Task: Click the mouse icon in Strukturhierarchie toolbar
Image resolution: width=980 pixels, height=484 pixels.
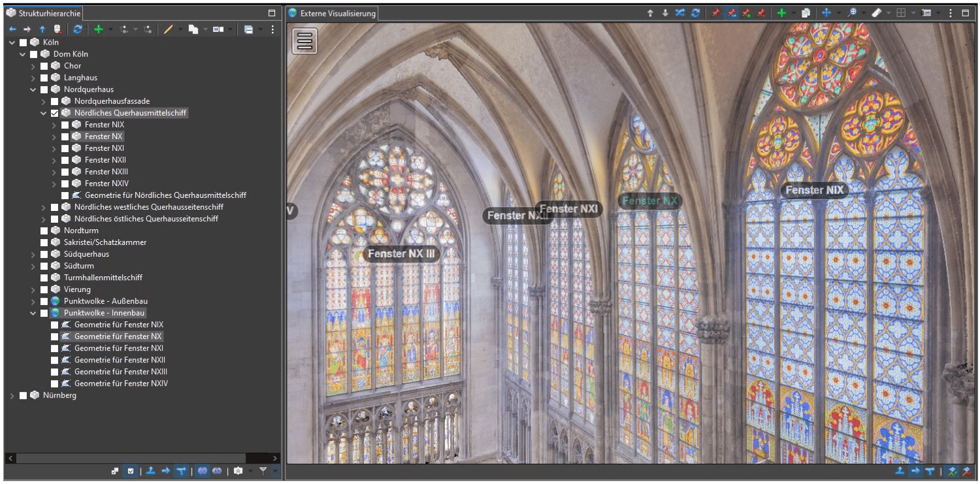Action: point(57,29)
